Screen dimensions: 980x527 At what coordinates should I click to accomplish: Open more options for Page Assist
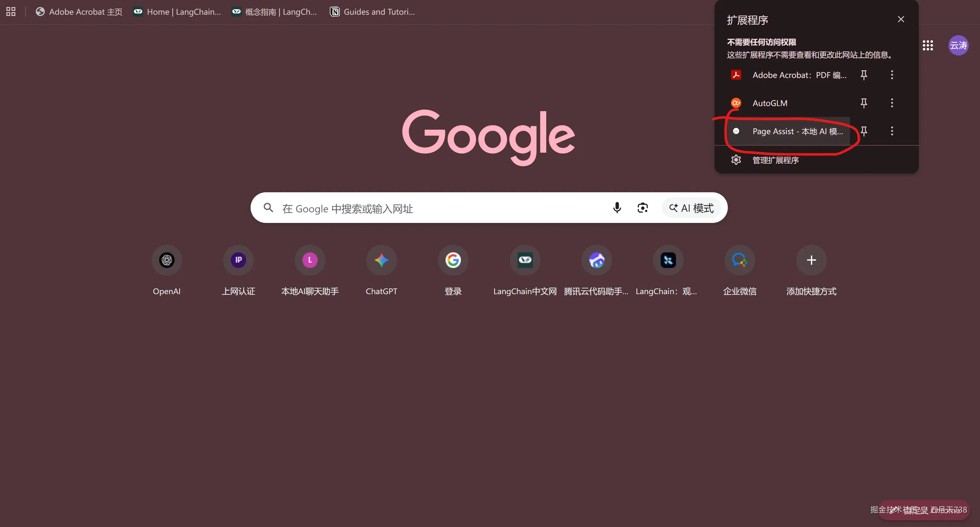tap(892, 131)
